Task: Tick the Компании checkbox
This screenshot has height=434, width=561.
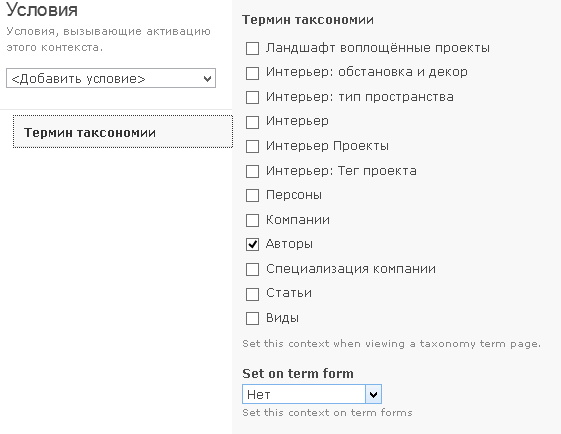Action: 252,220
